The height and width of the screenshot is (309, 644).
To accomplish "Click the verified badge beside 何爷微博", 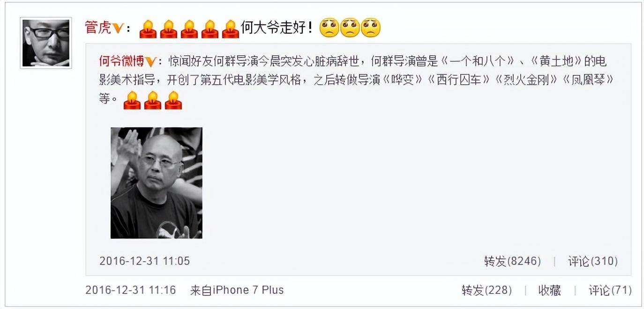I will click(150, 62).
